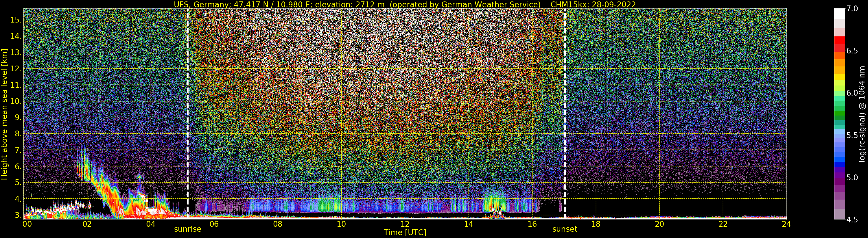The height and width of the screenshot is (238, 868).
Task: Click the x-axis tick label "04"
Action: pos(150,224)
